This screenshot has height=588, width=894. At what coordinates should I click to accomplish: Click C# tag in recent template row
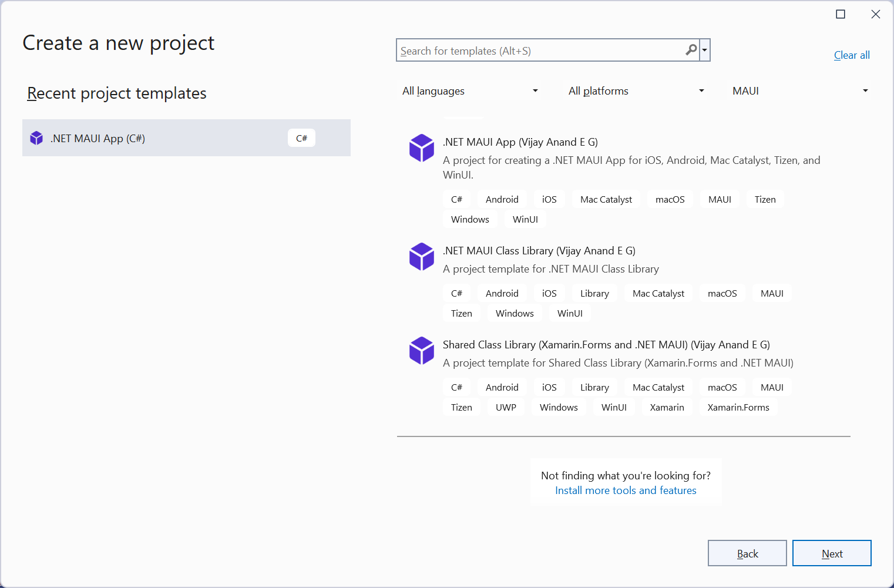pos(301,138)
